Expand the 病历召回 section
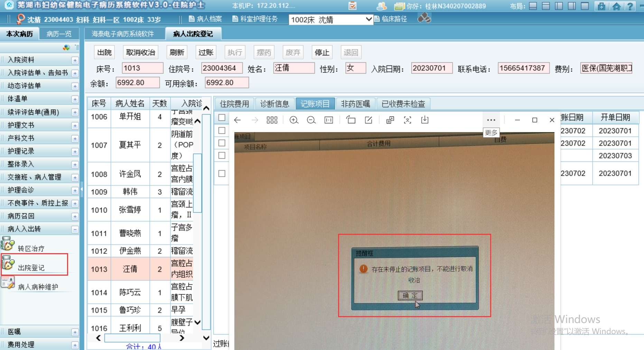Image resolution: width=644 pixels, height=350 pixels. tap(75, 217)
